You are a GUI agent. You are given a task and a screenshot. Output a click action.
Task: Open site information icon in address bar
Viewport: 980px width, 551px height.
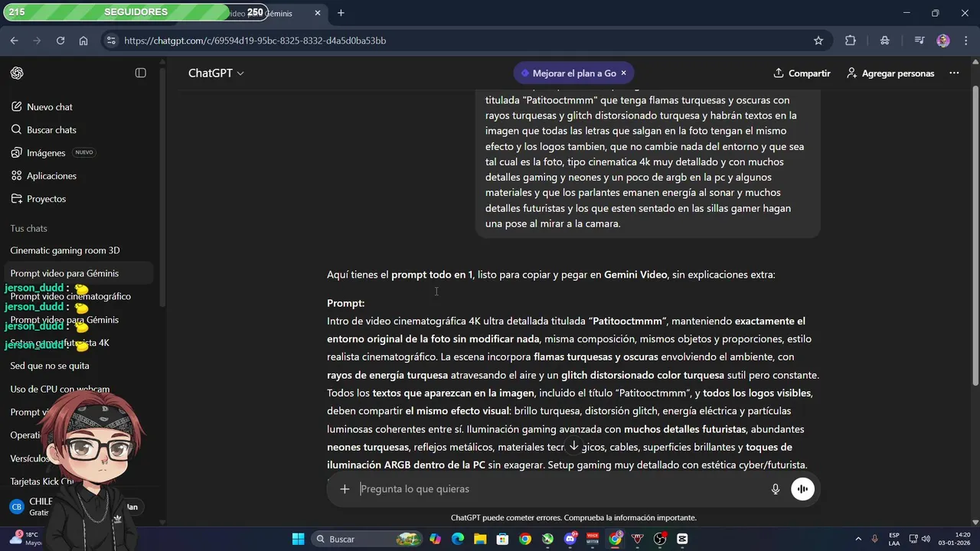(x=111, y=41)
